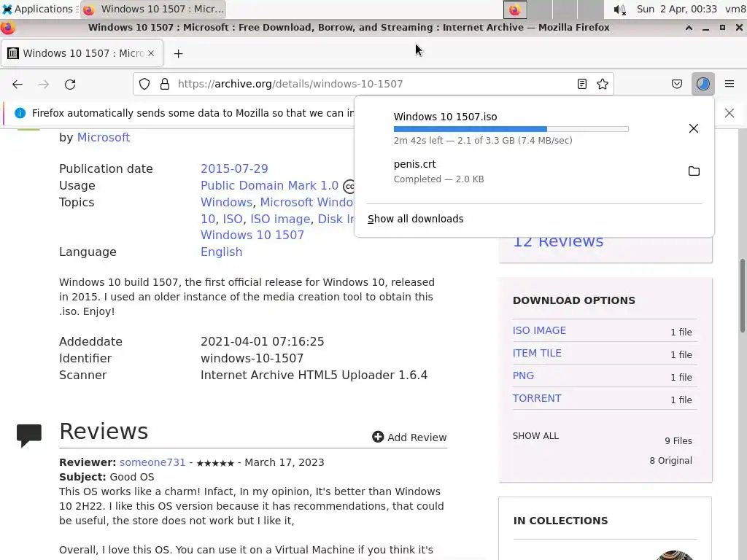Viewport: 747px width, 560px height.
Task: Click the Reviews section heading
Action: pos(104,431)
